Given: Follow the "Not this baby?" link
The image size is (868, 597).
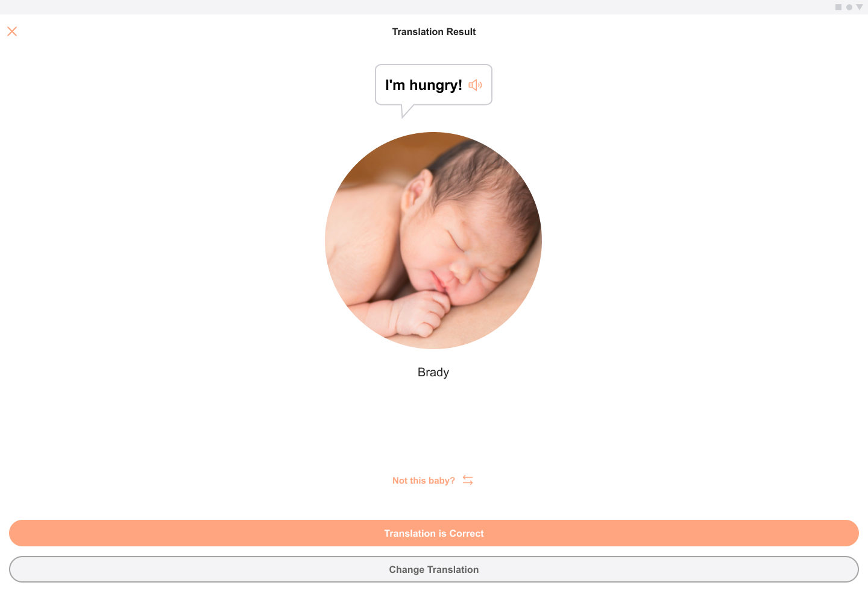Looking at the screenshot, I should coord(424,481).
